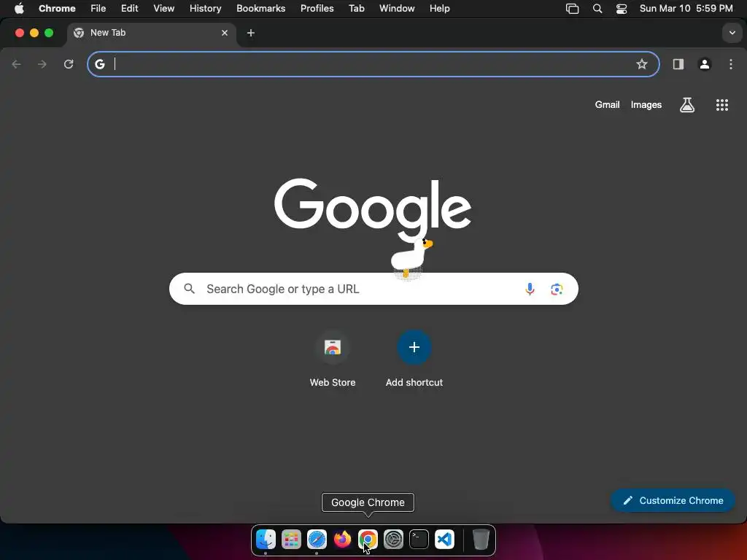This screenshot has width=747, height=560.
Task: Click Google Chrome in the Dock
Action: click(x=368, y=539)
